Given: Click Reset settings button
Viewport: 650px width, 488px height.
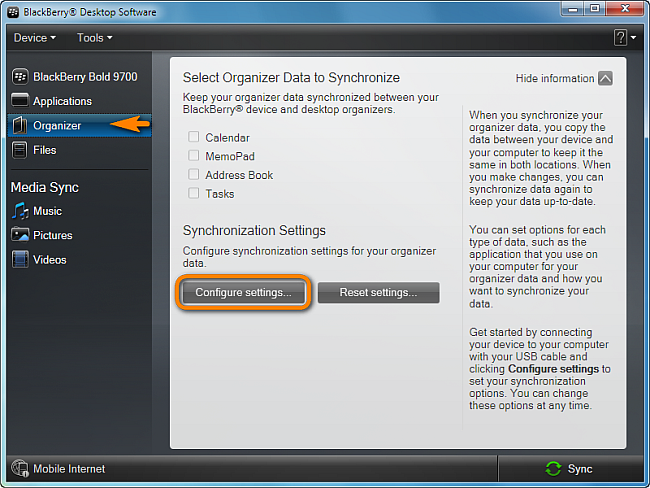Looking at the screenshot, I should point(378,292).
